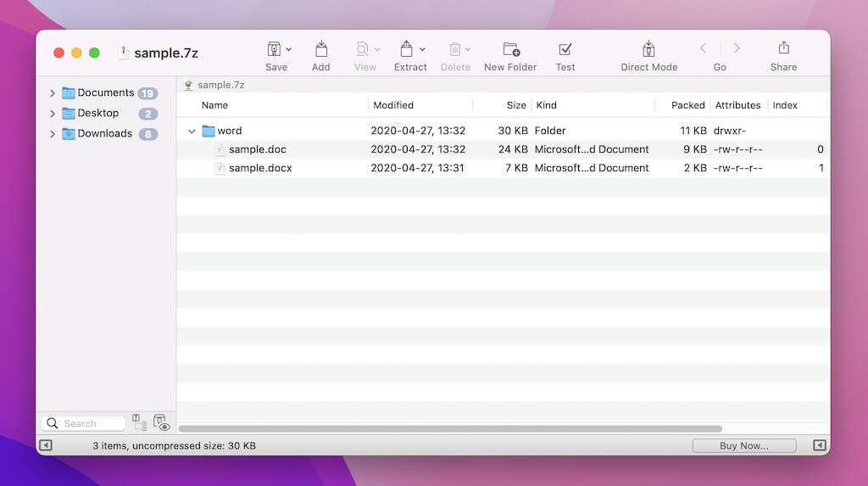Click the Buy Now button
Screen dimensions: 868x486
point(743,445)
